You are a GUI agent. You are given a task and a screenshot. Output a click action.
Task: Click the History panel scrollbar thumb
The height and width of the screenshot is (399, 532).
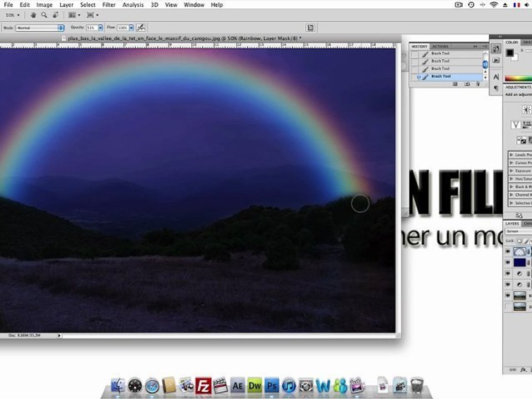(x=485, y=64)
